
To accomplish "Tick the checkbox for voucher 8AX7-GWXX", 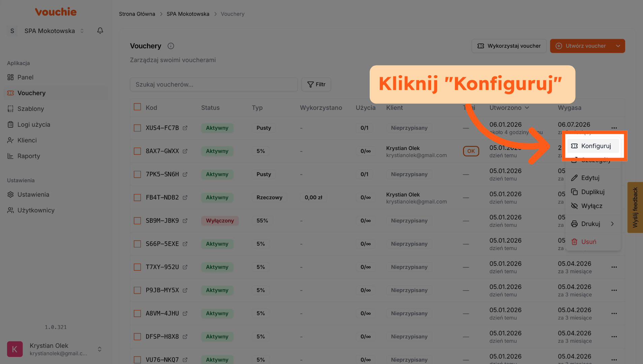I will pos(137,151).
